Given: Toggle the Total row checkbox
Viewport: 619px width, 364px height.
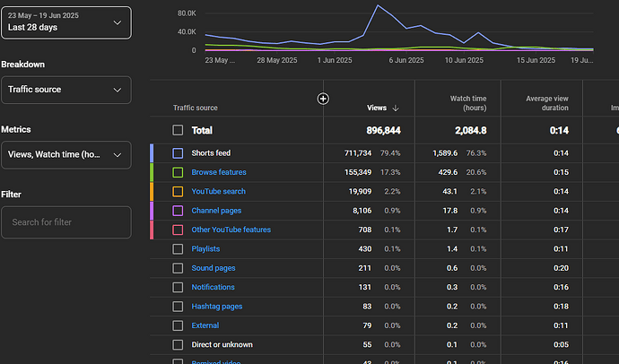Looking at the screenshot, I should 178,131.
